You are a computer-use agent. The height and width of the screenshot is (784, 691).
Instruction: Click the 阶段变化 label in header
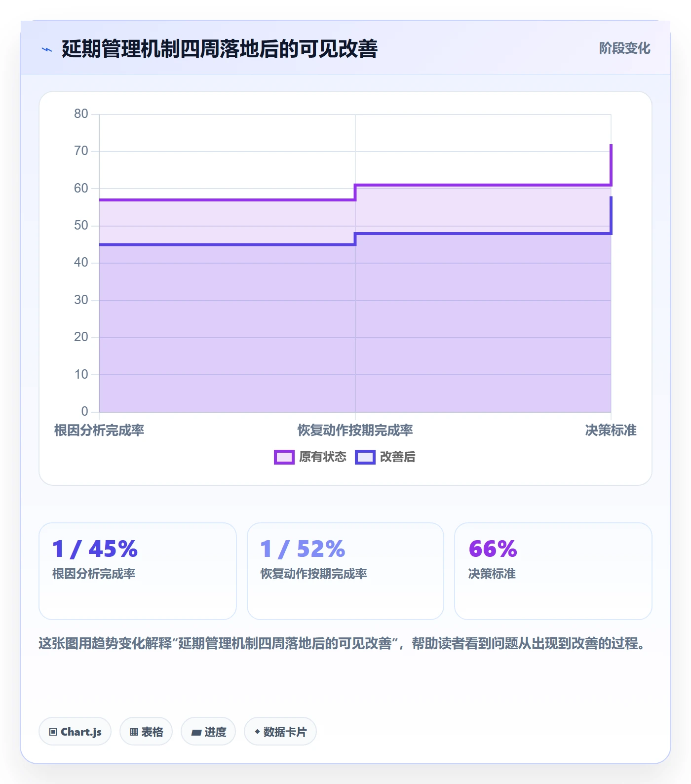pos(624,48)
